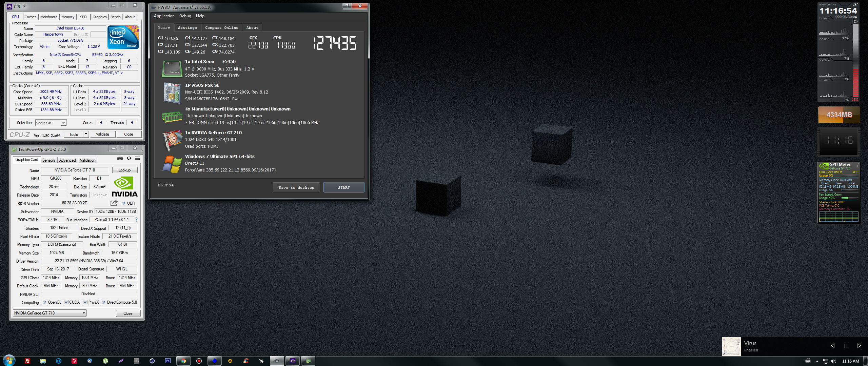The height and width of the screenshot is (366, 868).
Task: Open the Socket #1 selection dropdown
Action: click(x=51, y=123)
